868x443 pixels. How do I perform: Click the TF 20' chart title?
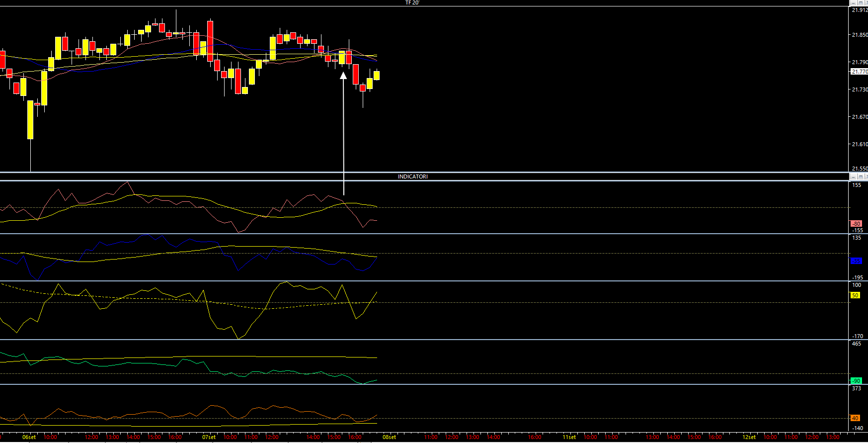pyautogui.click(x=412, y=3)
